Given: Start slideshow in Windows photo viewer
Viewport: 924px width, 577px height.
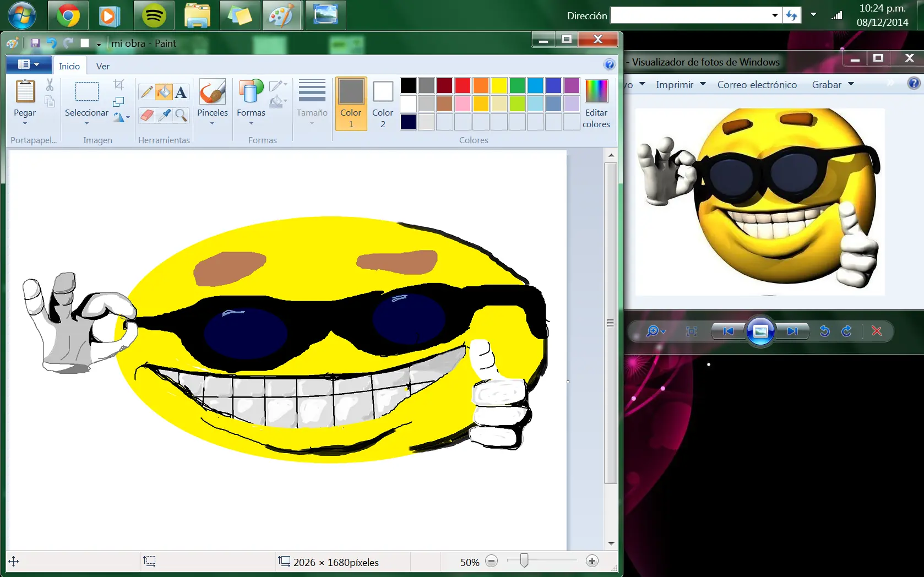Looking at the screenshot, I should [x=760, y=331].
